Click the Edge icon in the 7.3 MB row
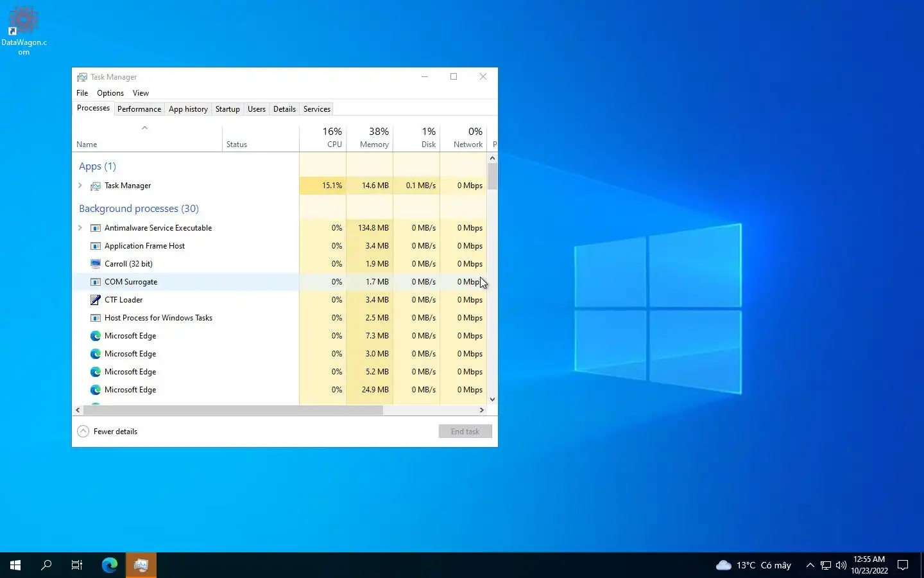 [x=96, y=336]
